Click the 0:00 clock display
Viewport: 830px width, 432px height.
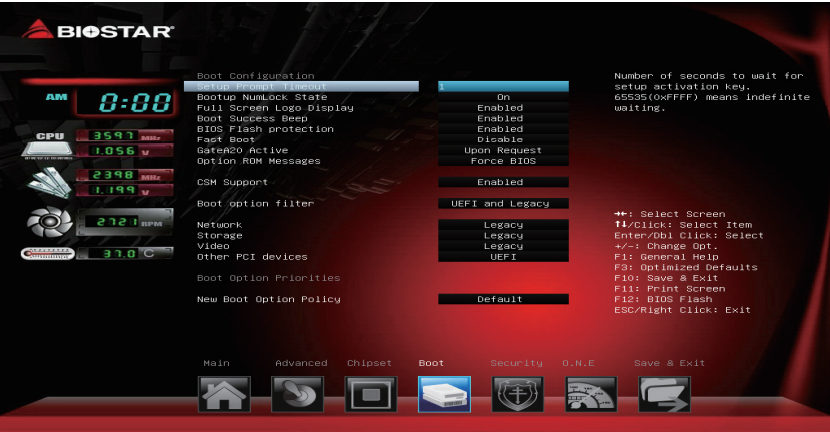(125, 102)
